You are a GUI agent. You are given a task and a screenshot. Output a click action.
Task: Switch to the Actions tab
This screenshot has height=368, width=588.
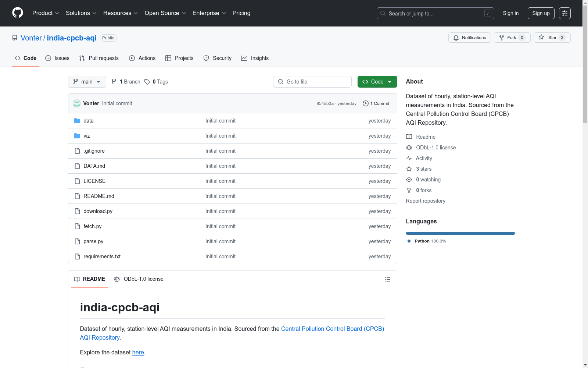pyautogui.click(x=142, y=58)
